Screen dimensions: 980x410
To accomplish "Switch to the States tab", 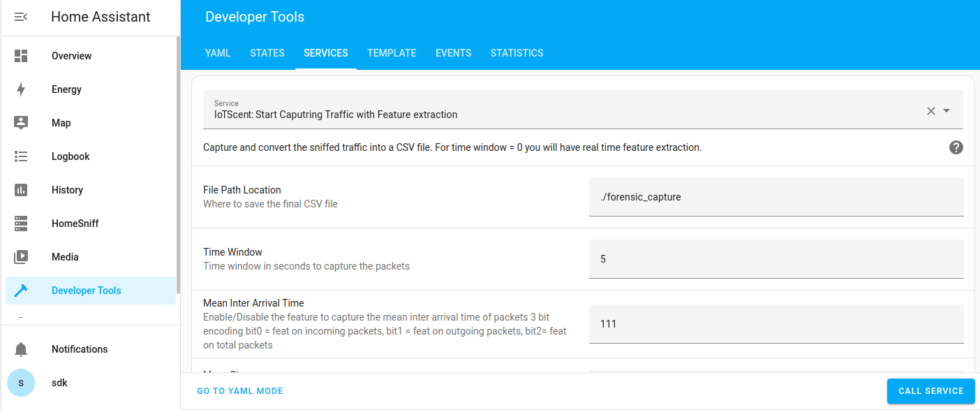I will tap(267, 53).
